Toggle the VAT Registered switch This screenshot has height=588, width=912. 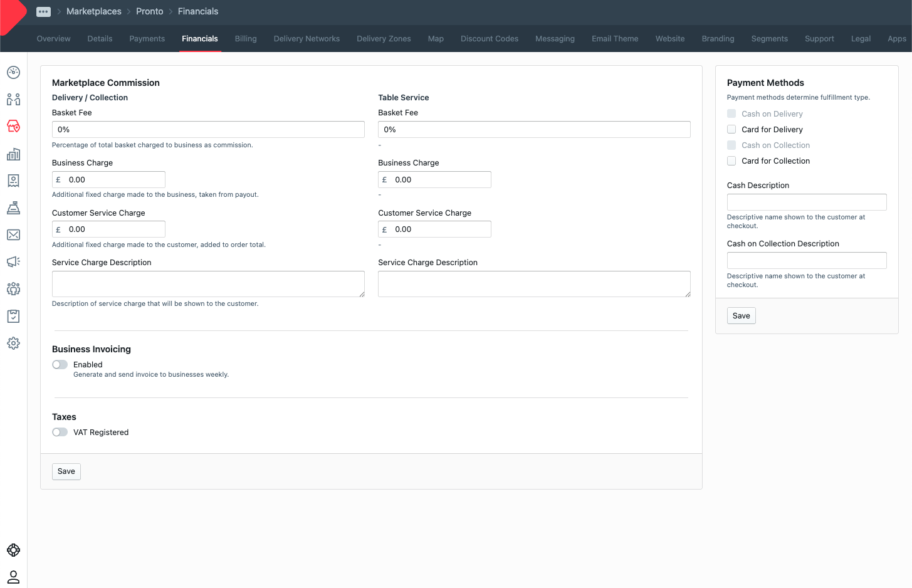(60, 433)
